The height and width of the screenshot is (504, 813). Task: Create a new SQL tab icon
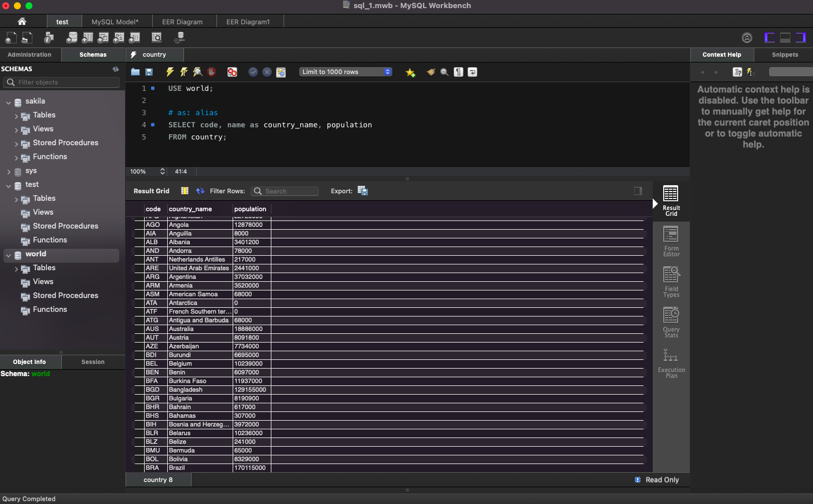click(x=11, y=38)
